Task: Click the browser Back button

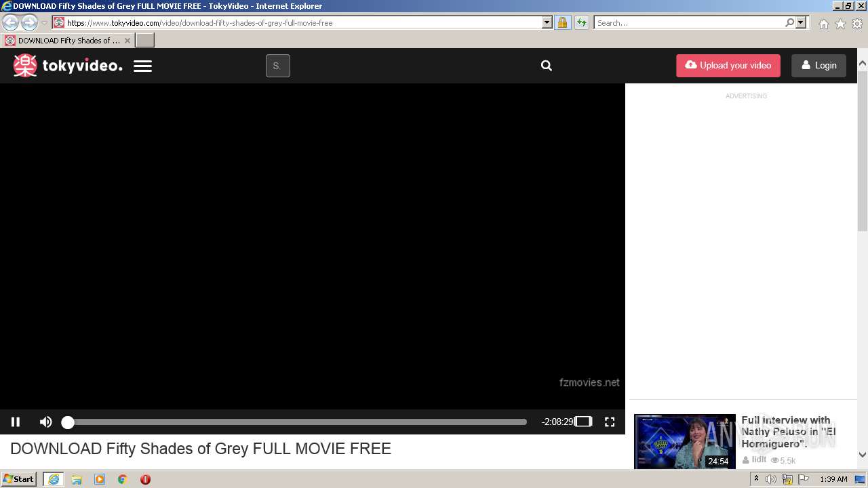Action: coord(11,22)
